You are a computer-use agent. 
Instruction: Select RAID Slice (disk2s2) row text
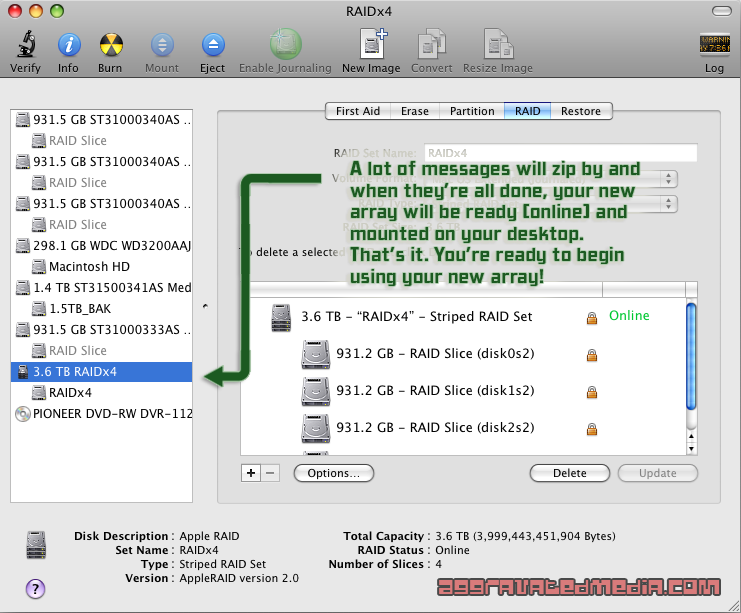[x=435, y=427]
